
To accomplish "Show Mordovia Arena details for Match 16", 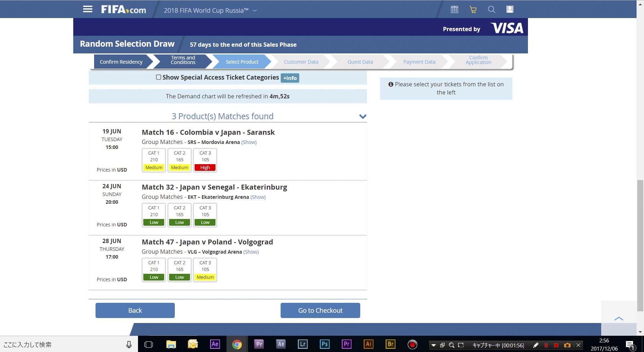I will tap(249, 142).
